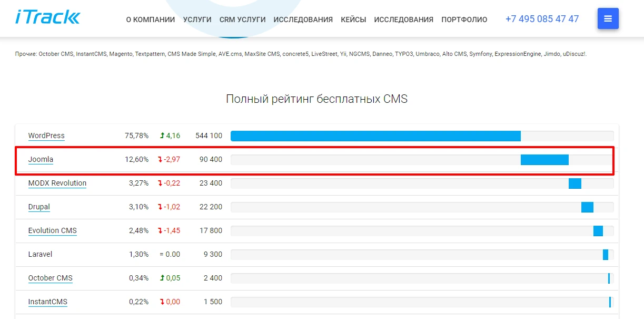Go to CRM УСЛУГИ section
Image resolution: width=644 pixels, height=319 pixels.
[242, 20]
